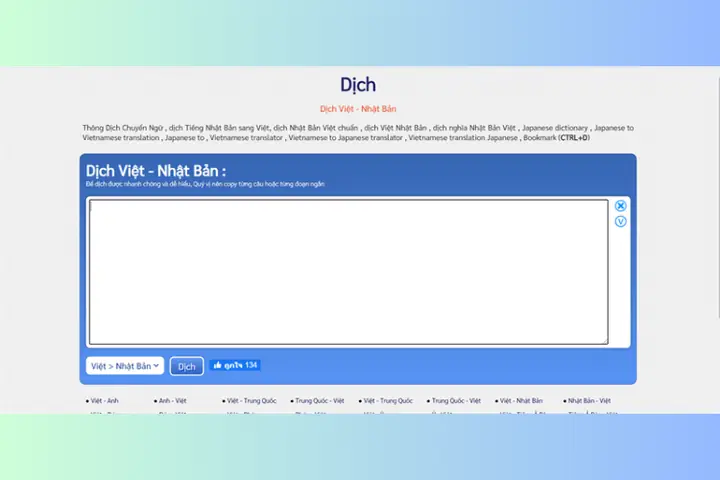Open the Nhật Bản - Việt link

point(589,401)
